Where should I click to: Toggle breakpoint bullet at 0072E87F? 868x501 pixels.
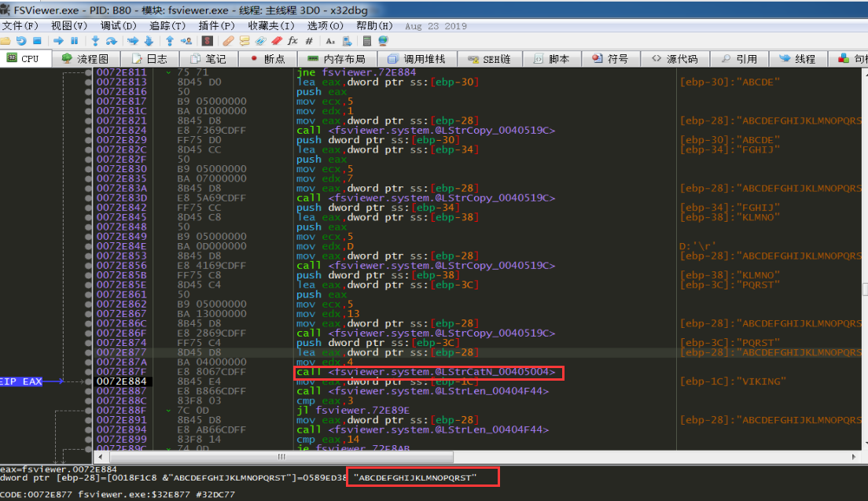(x=89, y=371)
